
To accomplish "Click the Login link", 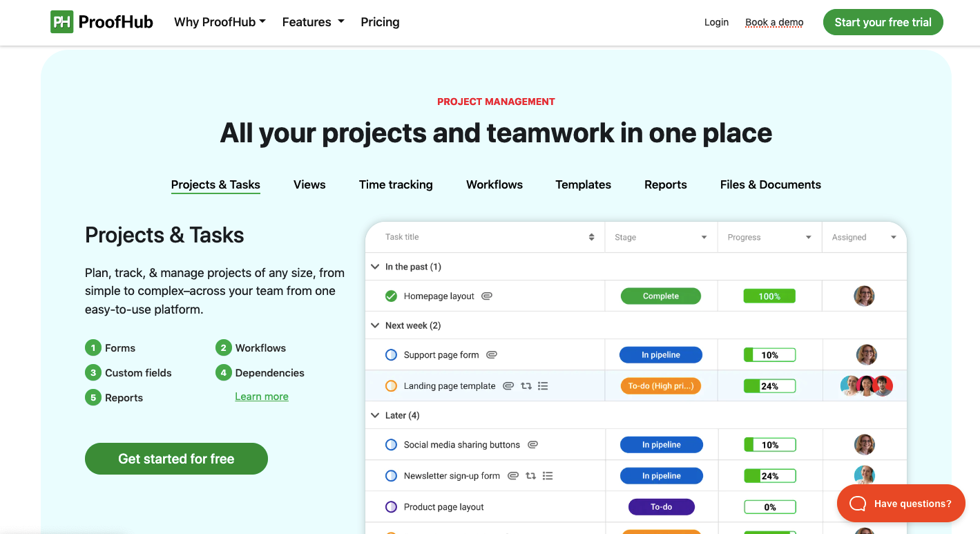I will (x=716, y=22).
